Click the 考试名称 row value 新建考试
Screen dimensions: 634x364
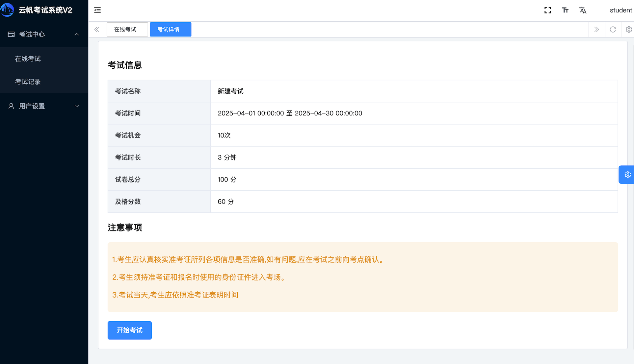pos(230,91)
